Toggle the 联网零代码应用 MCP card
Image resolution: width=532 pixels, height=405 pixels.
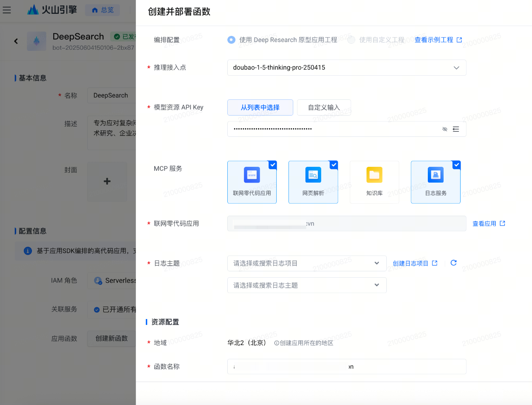252,182
